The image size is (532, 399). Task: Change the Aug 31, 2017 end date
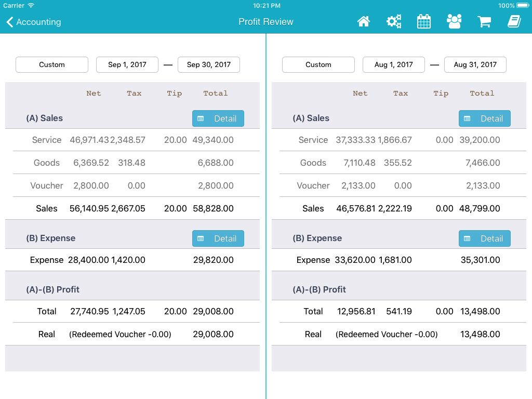point(475,65)
